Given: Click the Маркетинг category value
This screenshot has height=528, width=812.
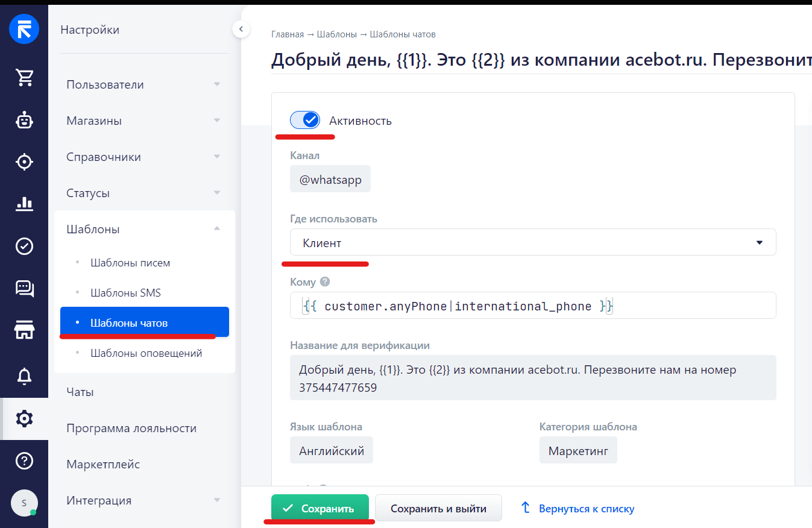Looking at the screenshot, I should tap(578, 450).
